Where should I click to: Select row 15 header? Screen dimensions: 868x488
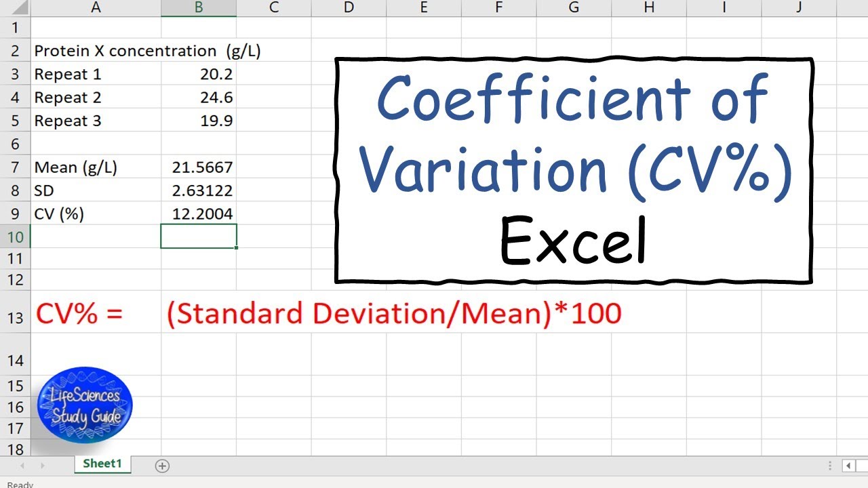(16, 386)
